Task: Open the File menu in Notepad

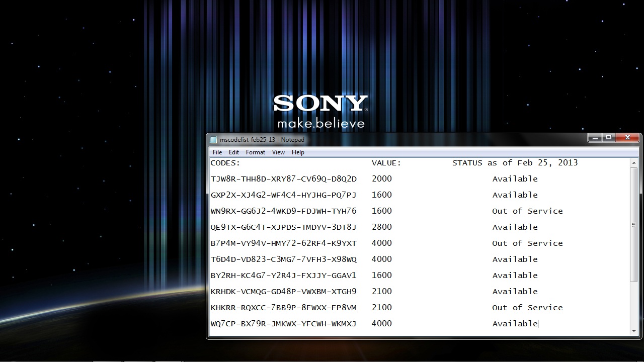Action: click(217, 152)
